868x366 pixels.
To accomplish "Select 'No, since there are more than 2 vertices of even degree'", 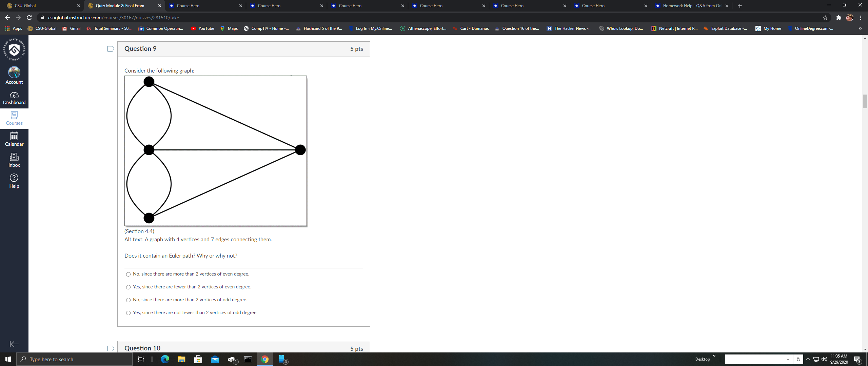I will pyautogui.click(x=128, y=274).
